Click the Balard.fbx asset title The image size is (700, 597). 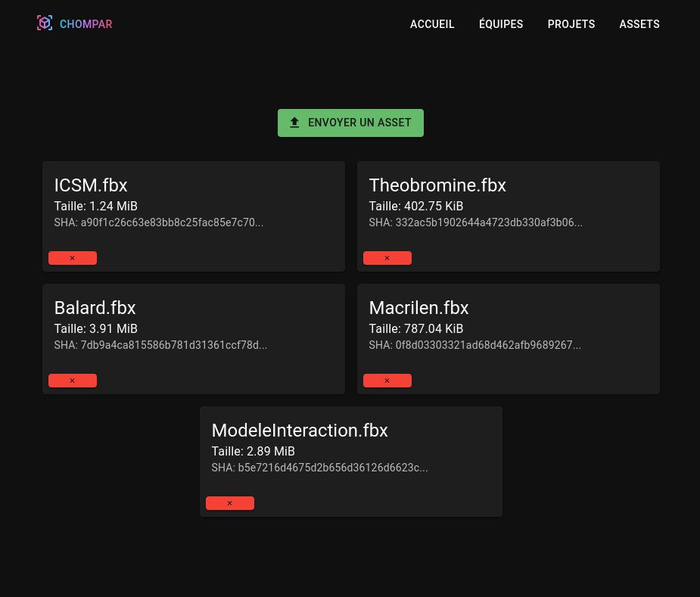95,308
